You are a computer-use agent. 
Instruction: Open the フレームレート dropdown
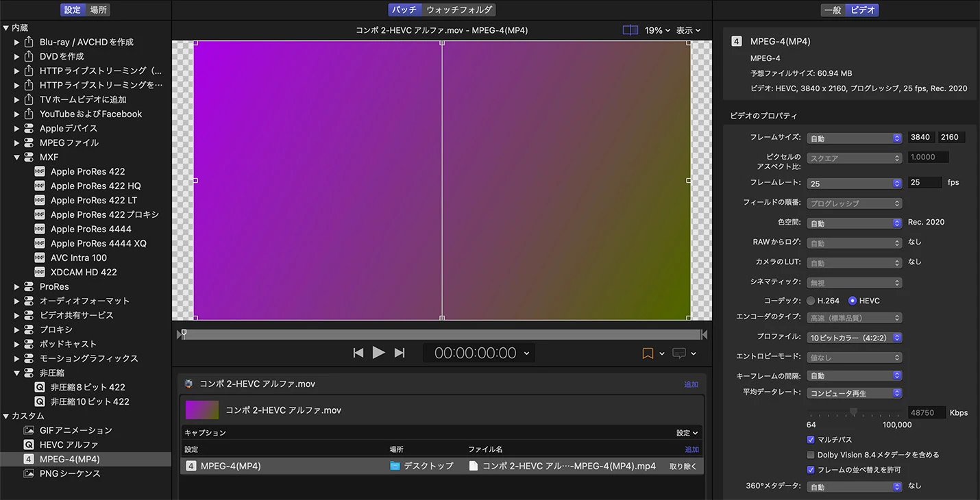(854, 183)
